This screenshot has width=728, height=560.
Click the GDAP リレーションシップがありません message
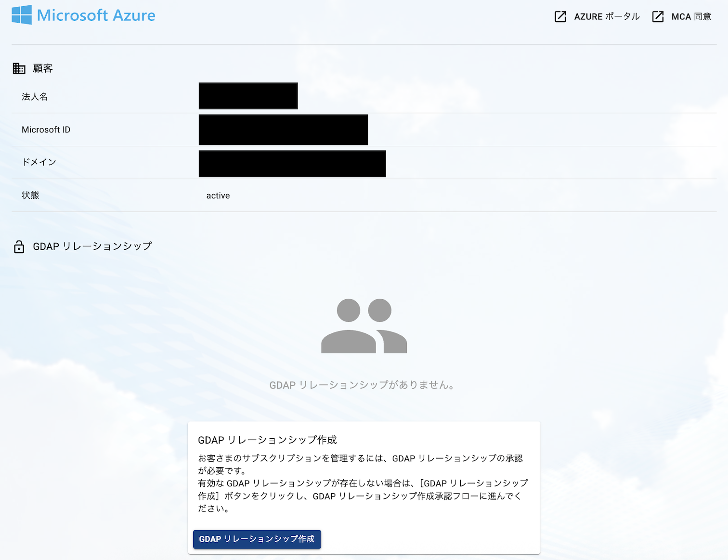point(362,385)
